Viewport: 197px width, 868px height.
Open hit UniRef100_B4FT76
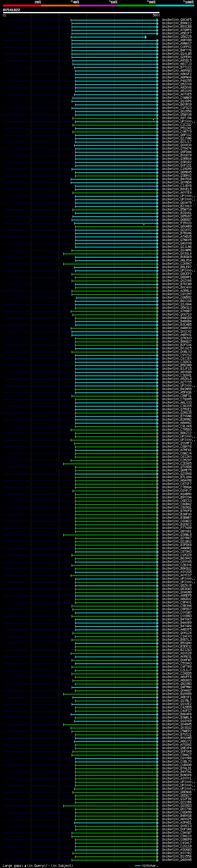click(x=177, y=50)
